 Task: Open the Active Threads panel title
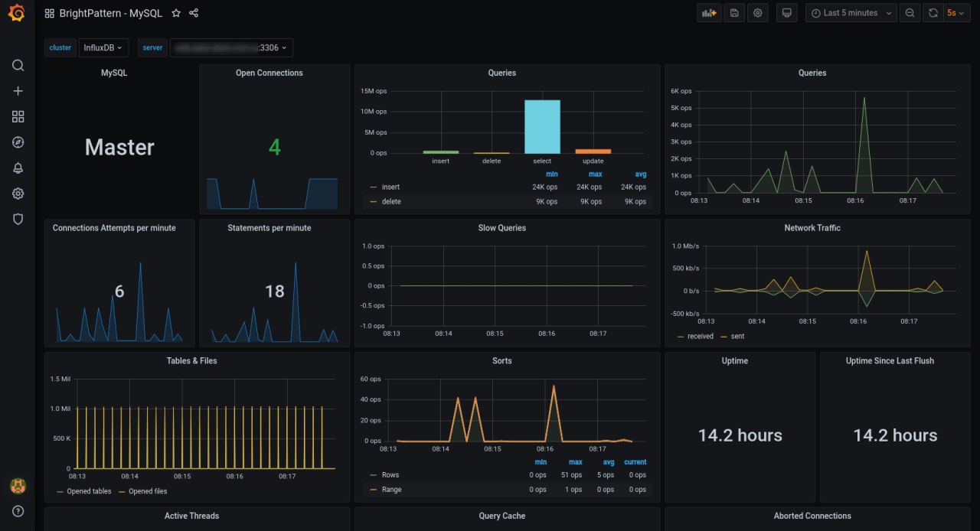point(192,516)
